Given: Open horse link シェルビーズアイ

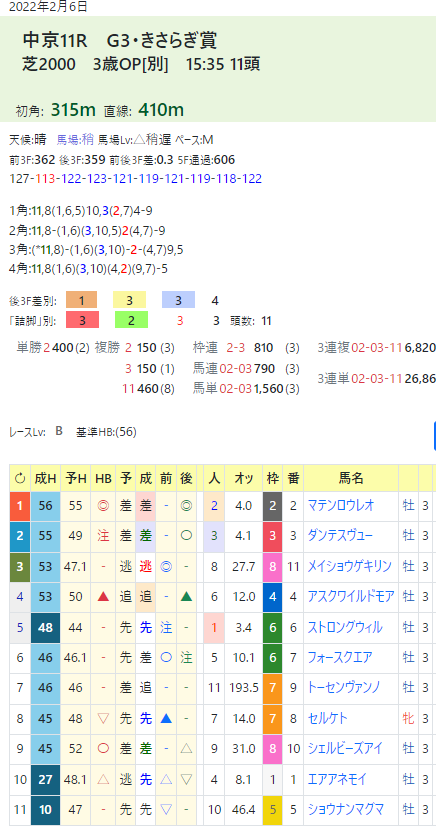Looking at the screenshot, I should pos(345,748).
